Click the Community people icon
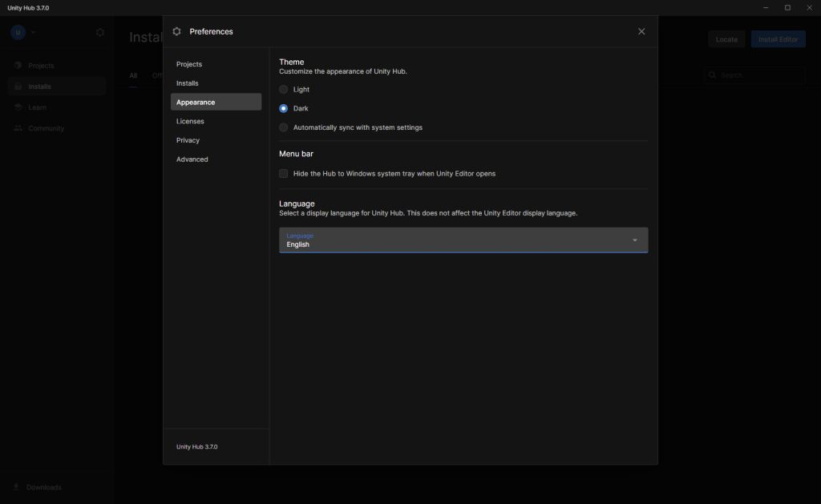The height and width of the screenshot is (504, 821). pos(18,128)
